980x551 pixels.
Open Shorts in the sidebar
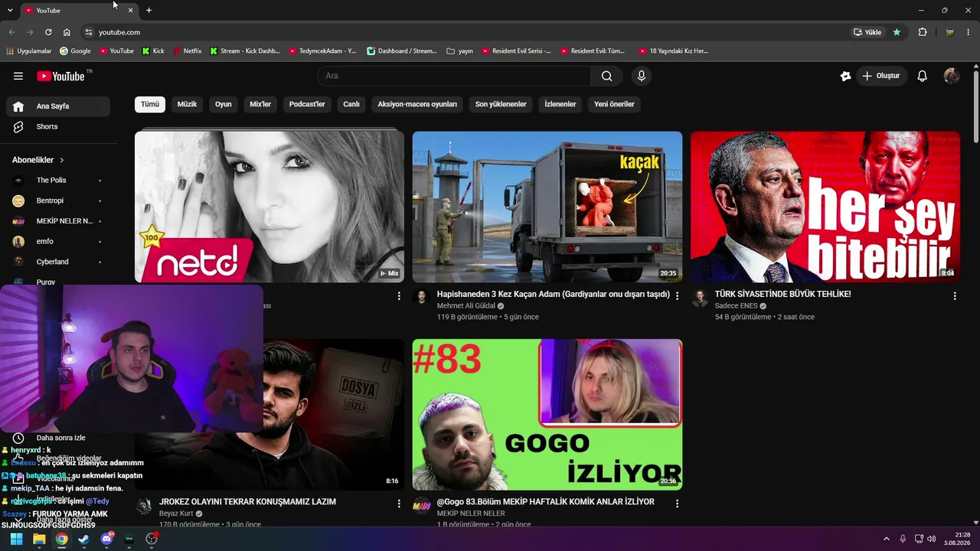[x=58, y=126]
